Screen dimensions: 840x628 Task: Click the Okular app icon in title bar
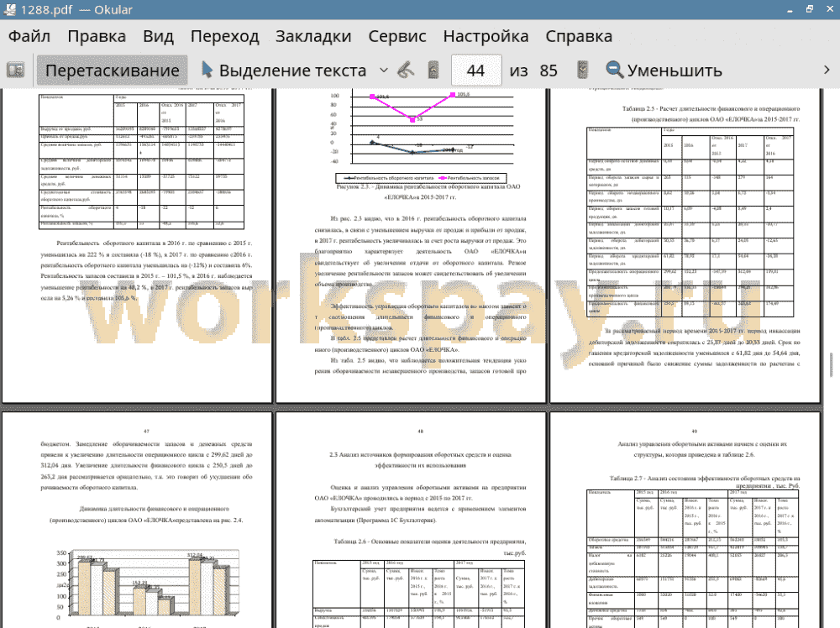point(9,9)
